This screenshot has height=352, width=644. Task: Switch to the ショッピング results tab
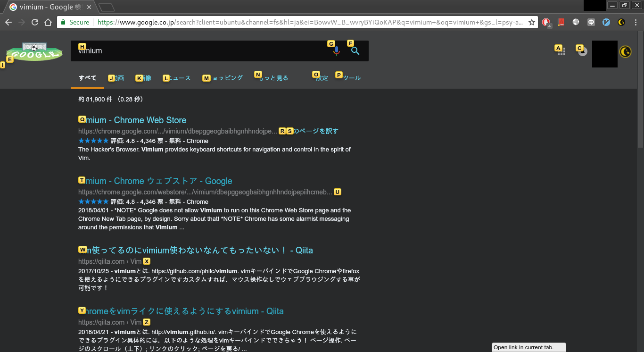coord(223,78)
